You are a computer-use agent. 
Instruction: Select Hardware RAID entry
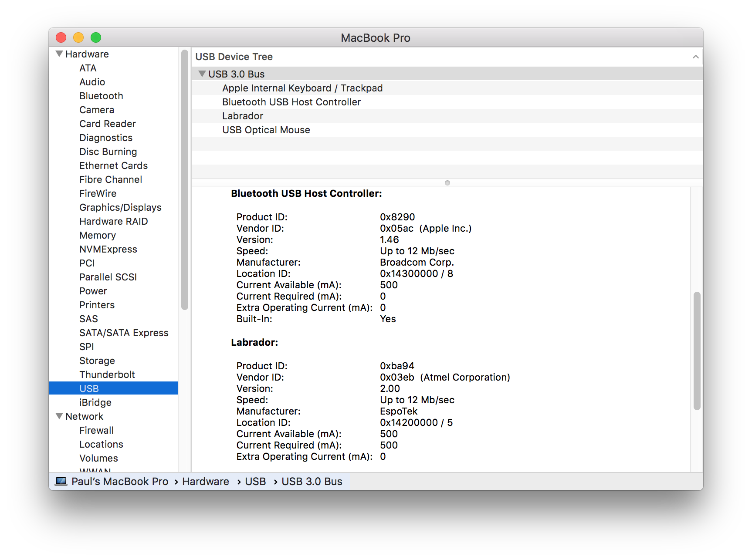coord(114,222)
